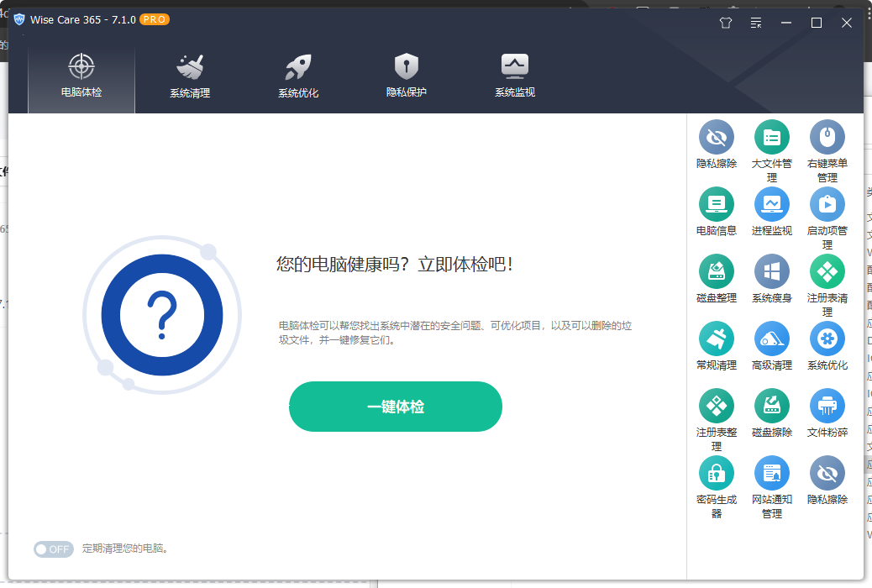Click the 一键体检 checkup button
Image resolution: width=872 pixels, height=588 pixels.
pos(395,406)
